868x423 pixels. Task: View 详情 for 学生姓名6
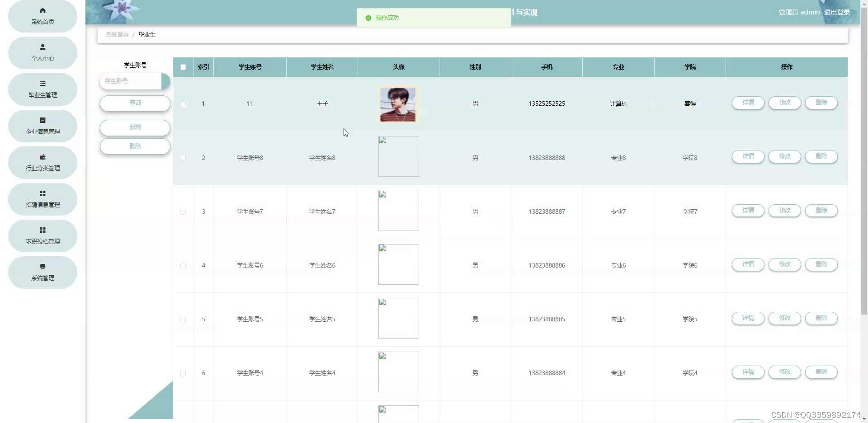(x=748, y=264)
